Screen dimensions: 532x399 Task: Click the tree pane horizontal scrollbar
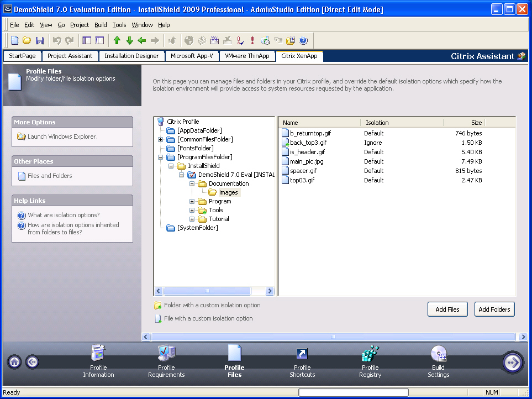[x=207, y=291]
